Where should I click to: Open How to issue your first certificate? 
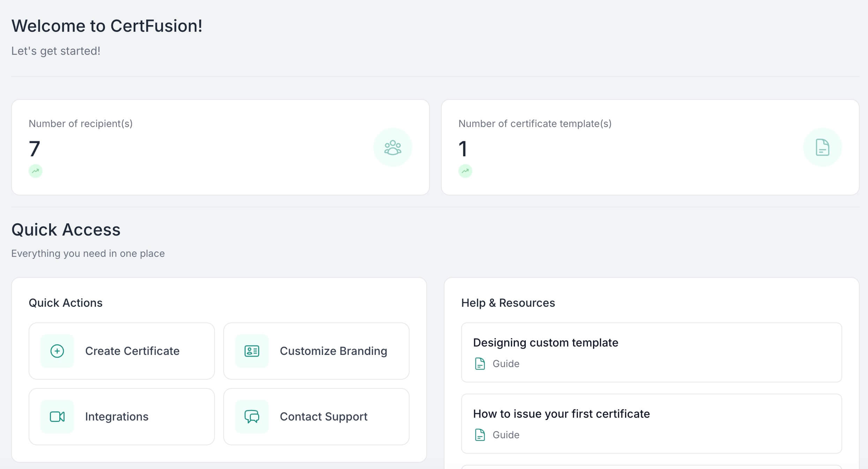(x=561, y=414)
